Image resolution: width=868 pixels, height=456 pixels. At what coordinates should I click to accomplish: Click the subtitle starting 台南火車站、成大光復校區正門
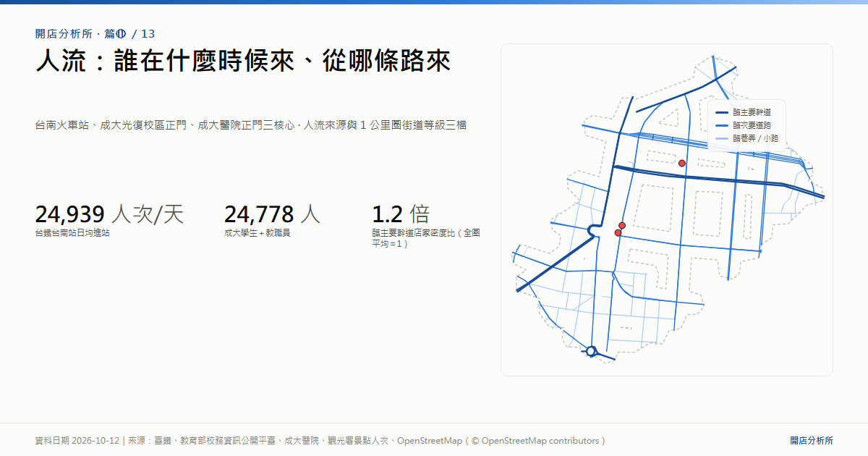coord(251,125)
